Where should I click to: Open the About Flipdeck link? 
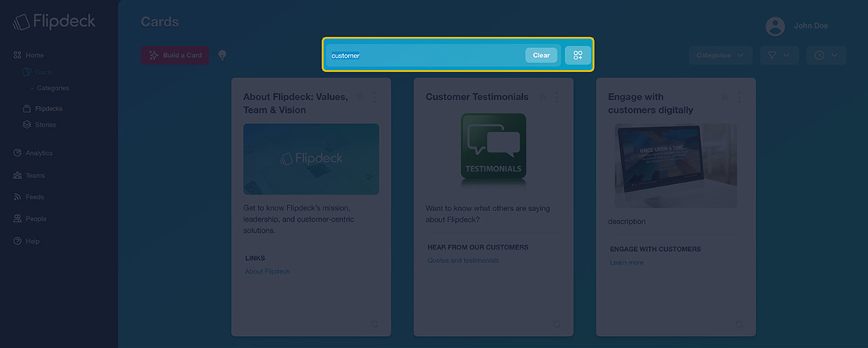(x=267, y=271)
